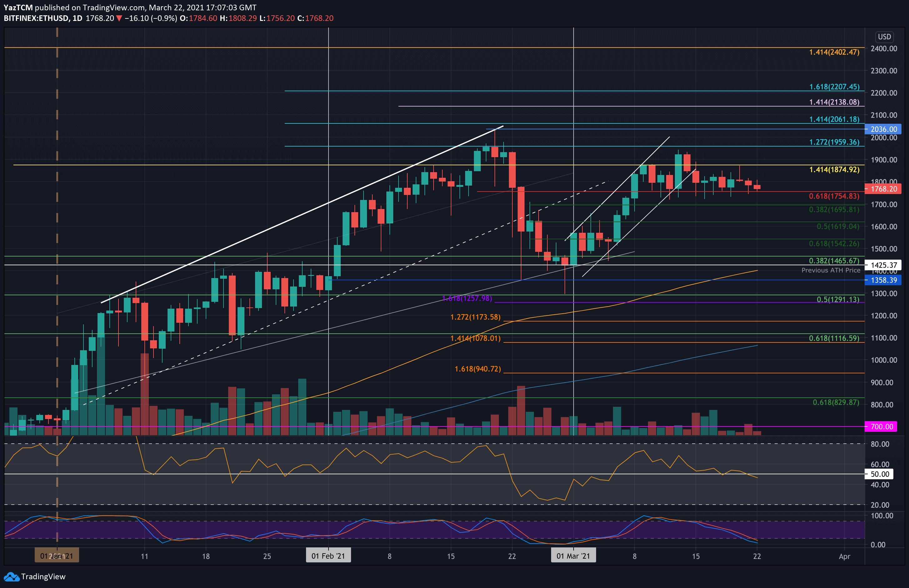Click the purple 1.618(1257.98) label
Viewport: 909px width, 588px height.
(x=467, y=298)
